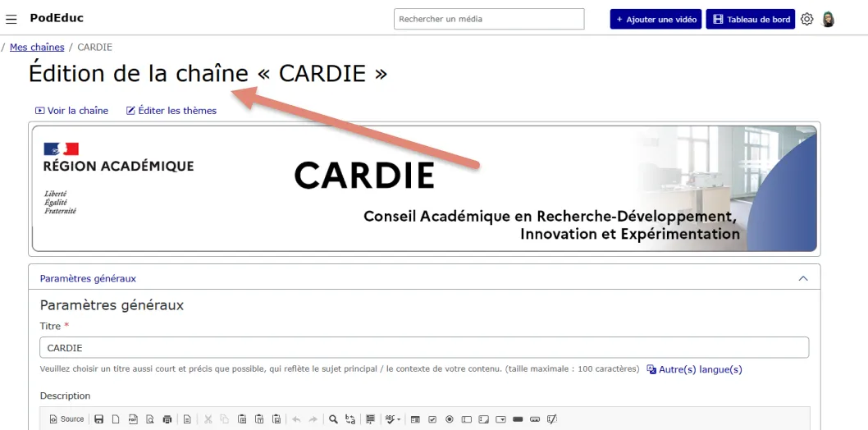Insert a button using the editor toolbar icon
This screenshot has width=868, height=430.
tap(518, 419)
